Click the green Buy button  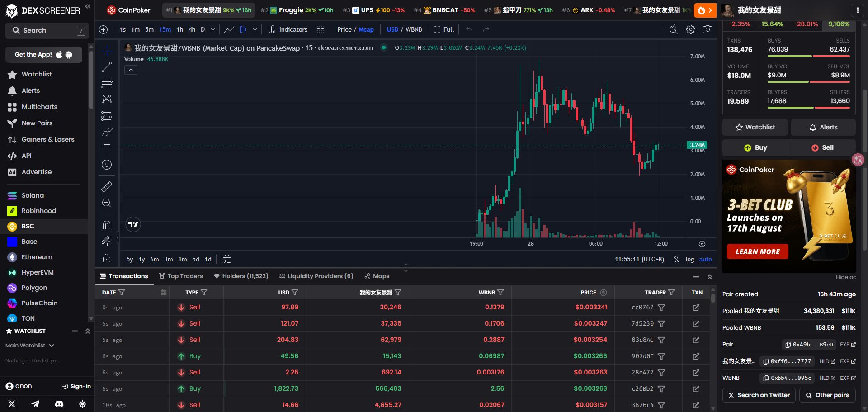pyautogui.click(x=755, y=147)
